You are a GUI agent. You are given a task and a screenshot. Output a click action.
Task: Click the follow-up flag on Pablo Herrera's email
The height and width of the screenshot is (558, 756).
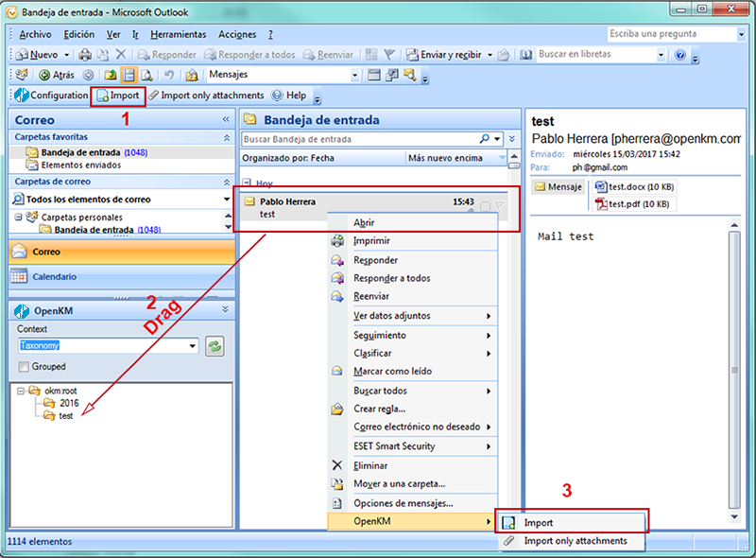tap(500, 206)
